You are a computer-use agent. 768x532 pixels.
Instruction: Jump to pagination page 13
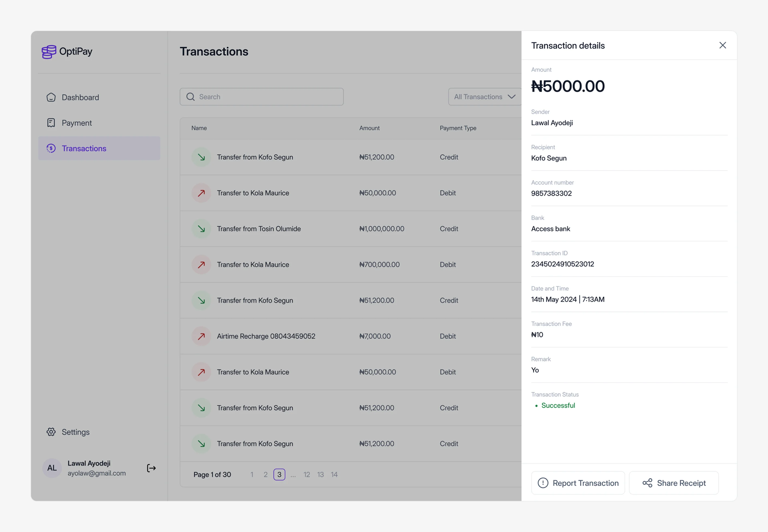(x=320, y=474)
